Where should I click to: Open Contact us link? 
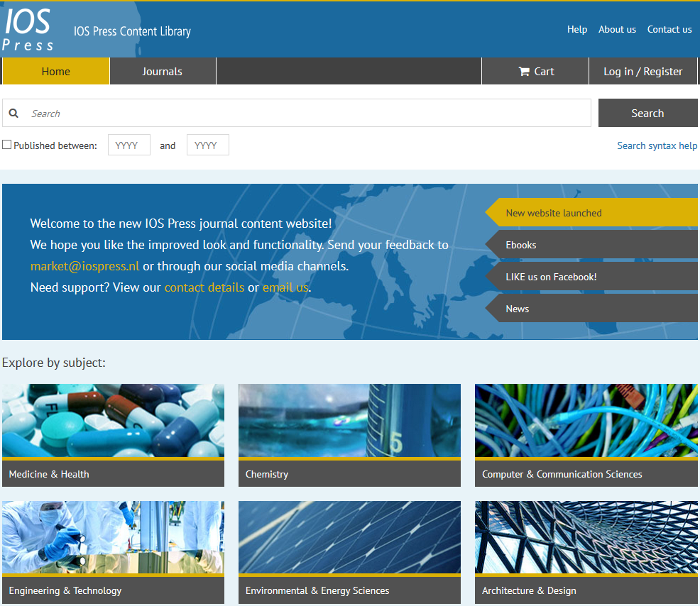pos(669,30)
